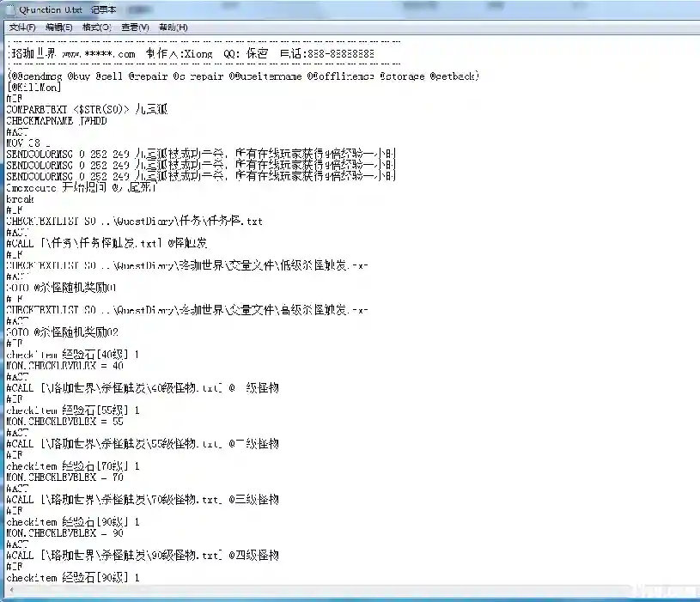Click the line with 高级杀怪触发
700x602 pixels.
[x=187, y=310]
